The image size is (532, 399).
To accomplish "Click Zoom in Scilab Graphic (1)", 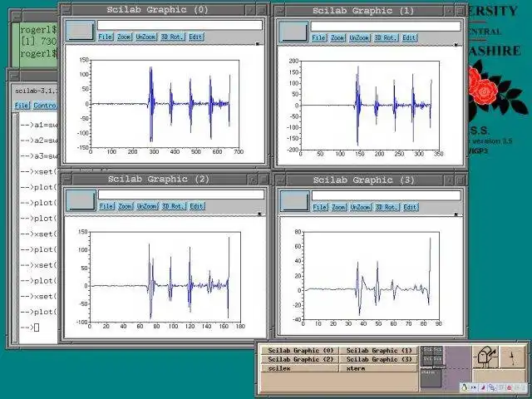I will point(337,37).
